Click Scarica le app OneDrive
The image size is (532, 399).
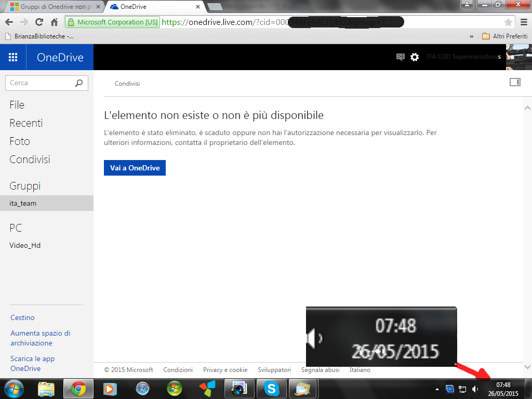click(33, 363)
